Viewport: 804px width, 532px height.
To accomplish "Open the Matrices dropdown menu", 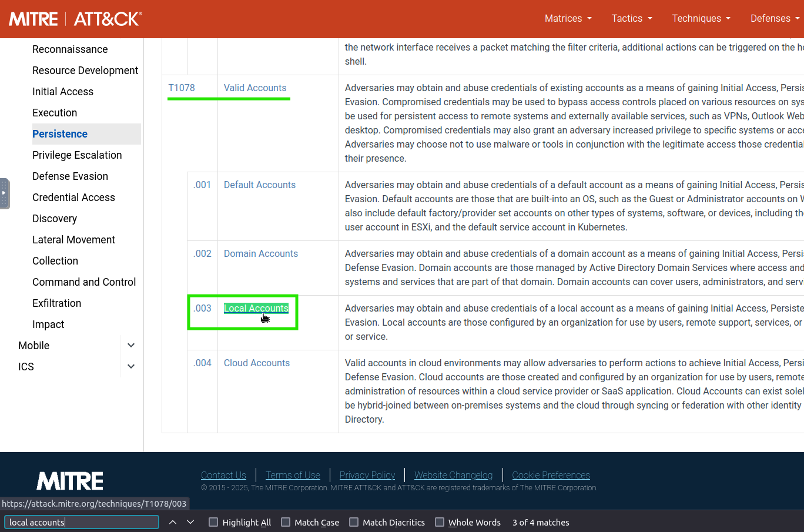I will point(568,18).
